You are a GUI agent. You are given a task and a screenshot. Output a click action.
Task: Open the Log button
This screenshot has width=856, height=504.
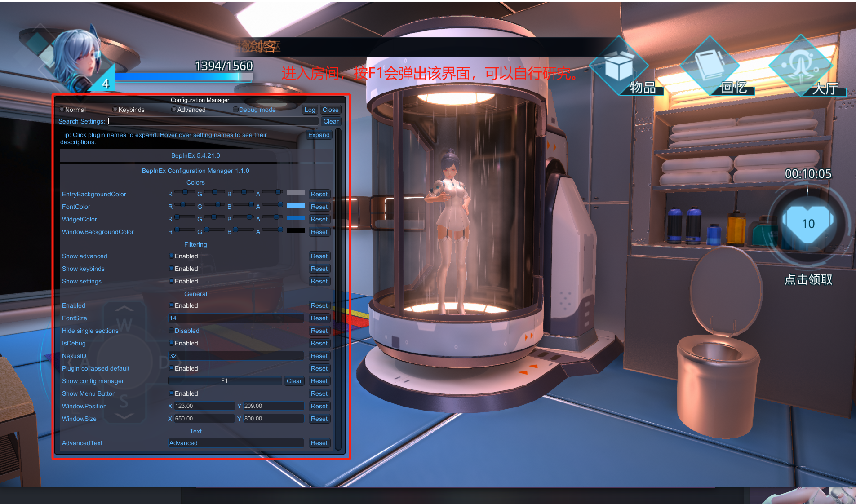tap(310, 110)
